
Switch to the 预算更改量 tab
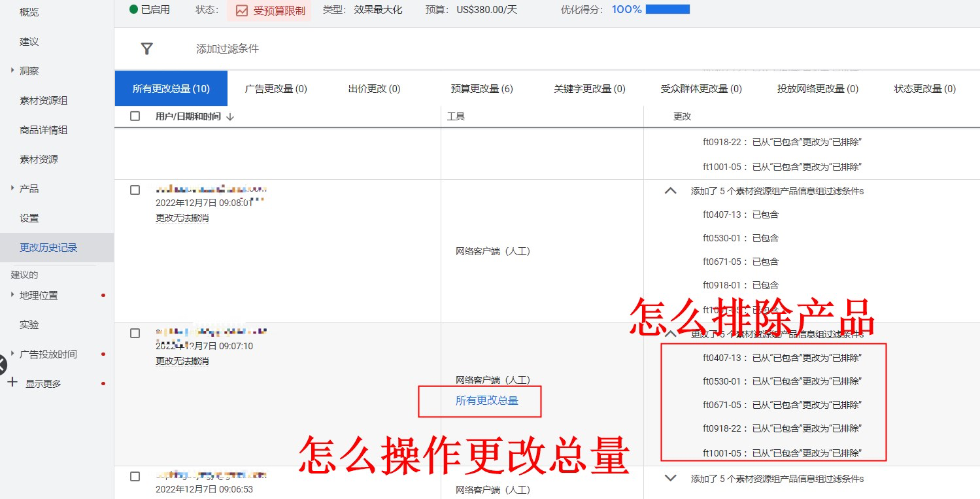tap(482, 88)
